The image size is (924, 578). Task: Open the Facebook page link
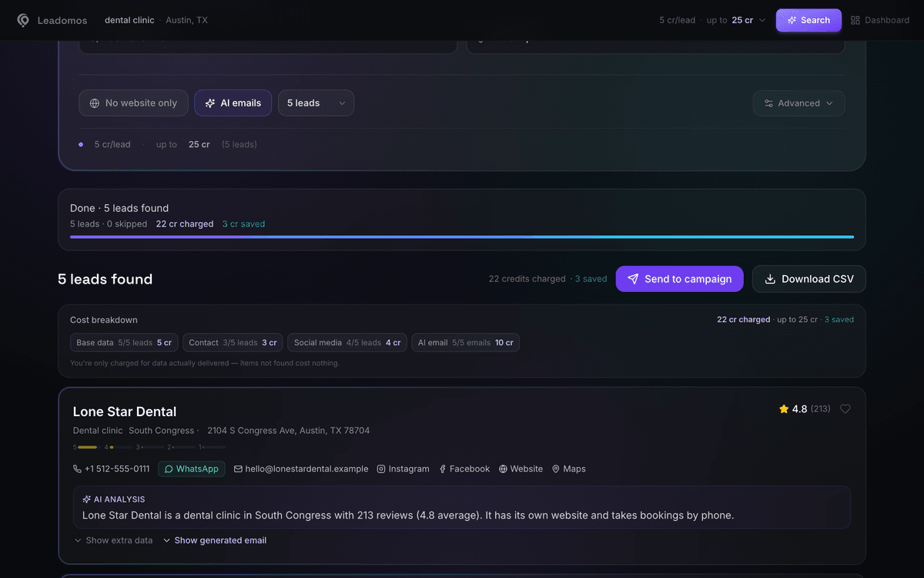tap(464, 469)
